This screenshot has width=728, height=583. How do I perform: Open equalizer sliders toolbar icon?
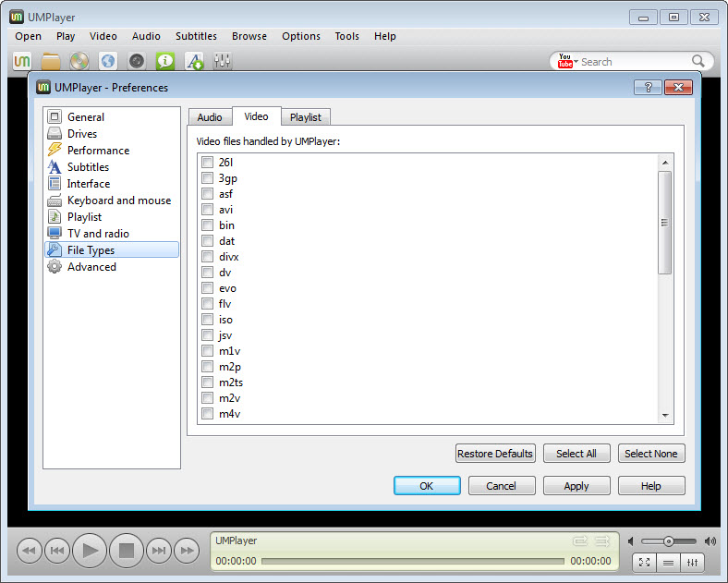point(223,61)
